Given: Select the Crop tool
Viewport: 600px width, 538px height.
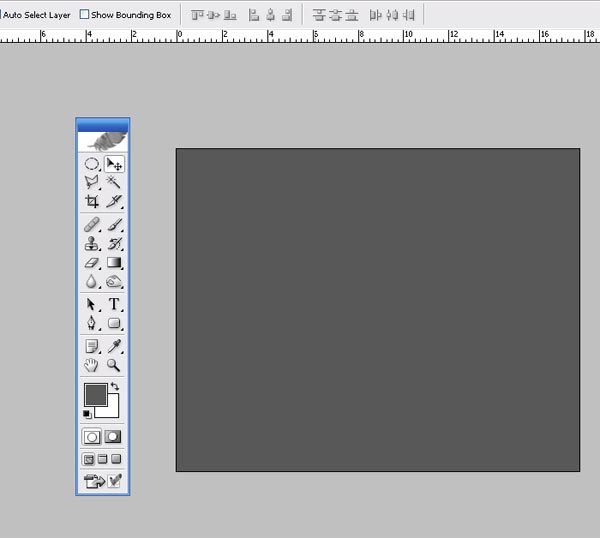Looking at the screenshot, I should click(91, 201).
